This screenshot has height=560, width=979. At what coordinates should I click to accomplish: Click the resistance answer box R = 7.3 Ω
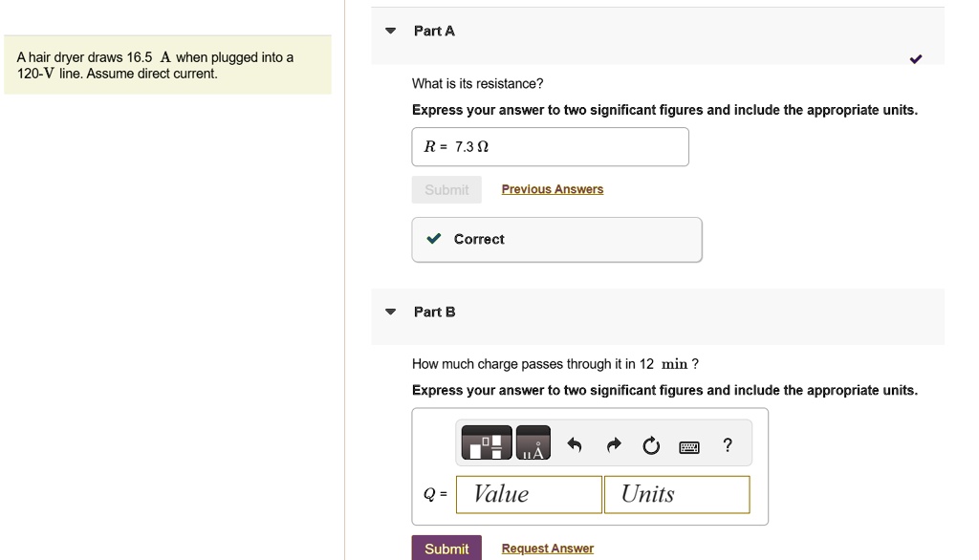pos(550,147)
